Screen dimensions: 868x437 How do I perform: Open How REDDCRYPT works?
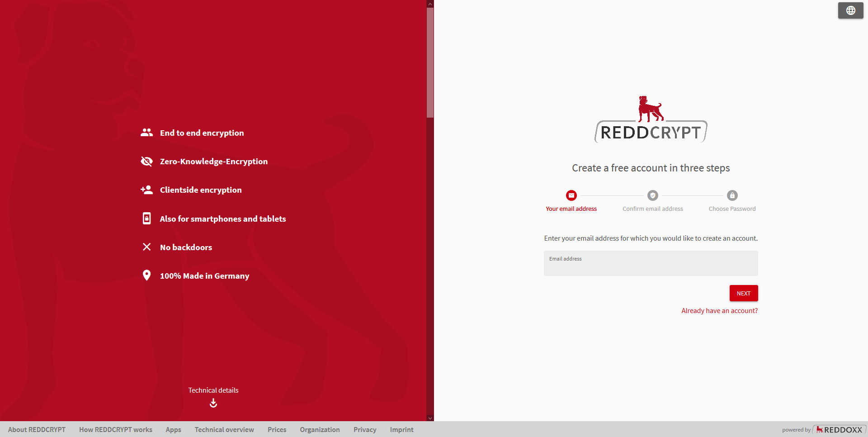coord(116,430)
